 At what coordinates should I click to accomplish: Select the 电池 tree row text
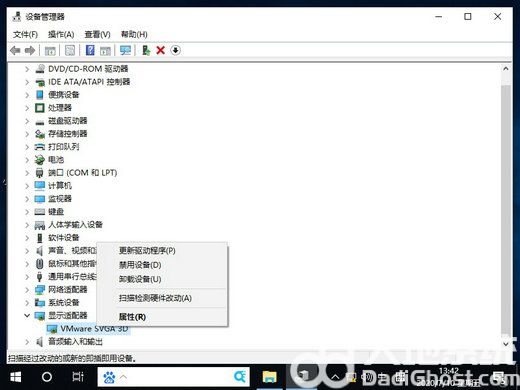coord(56,160)
